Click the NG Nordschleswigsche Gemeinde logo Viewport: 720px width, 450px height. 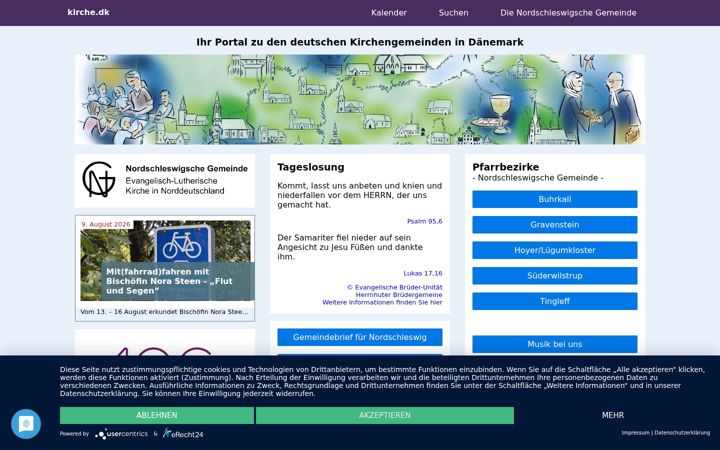(x=164, y=180)
